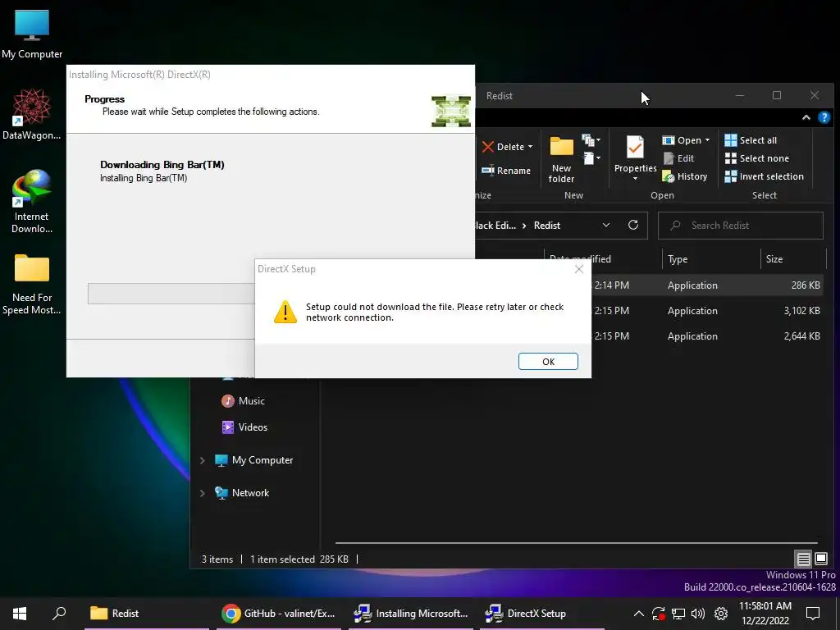Expand the Open dropdown arrow
The width and height of the screenshot is (840, 630).
708,140
